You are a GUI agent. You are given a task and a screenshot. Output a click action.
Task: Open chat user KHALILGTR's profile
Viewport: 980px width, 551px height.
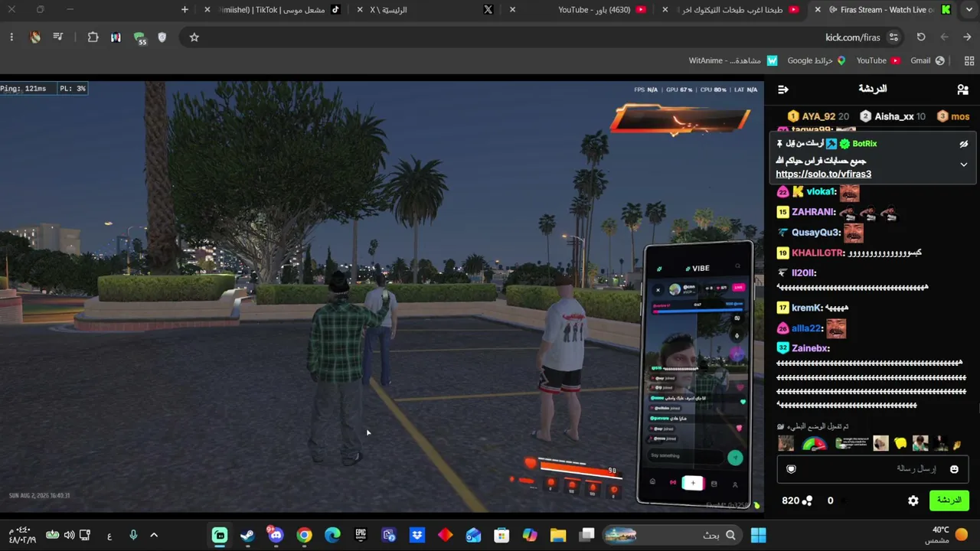click(x=818, y=253)
